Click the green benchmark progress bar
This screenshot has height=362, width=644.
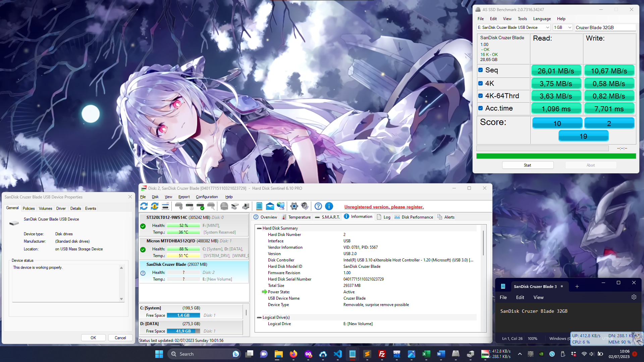[556, 156]
